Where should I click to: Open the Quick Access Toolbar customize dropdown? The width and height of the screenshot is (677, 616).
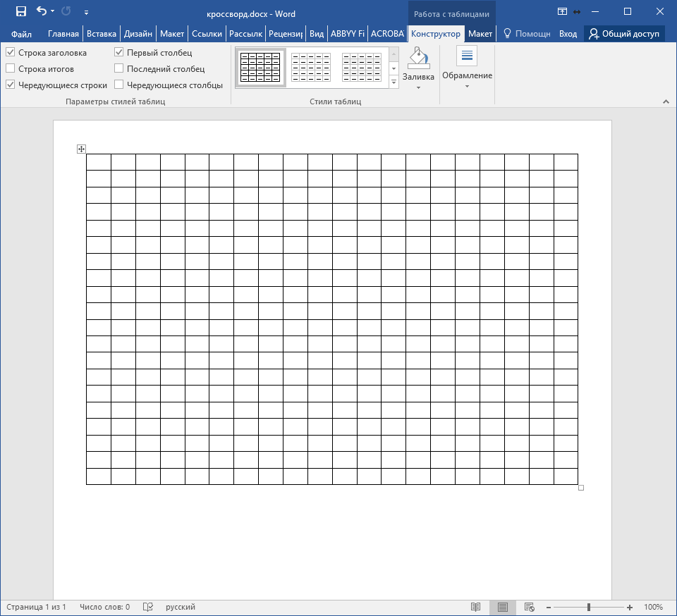pyautogui.click(x=86, y=12)
